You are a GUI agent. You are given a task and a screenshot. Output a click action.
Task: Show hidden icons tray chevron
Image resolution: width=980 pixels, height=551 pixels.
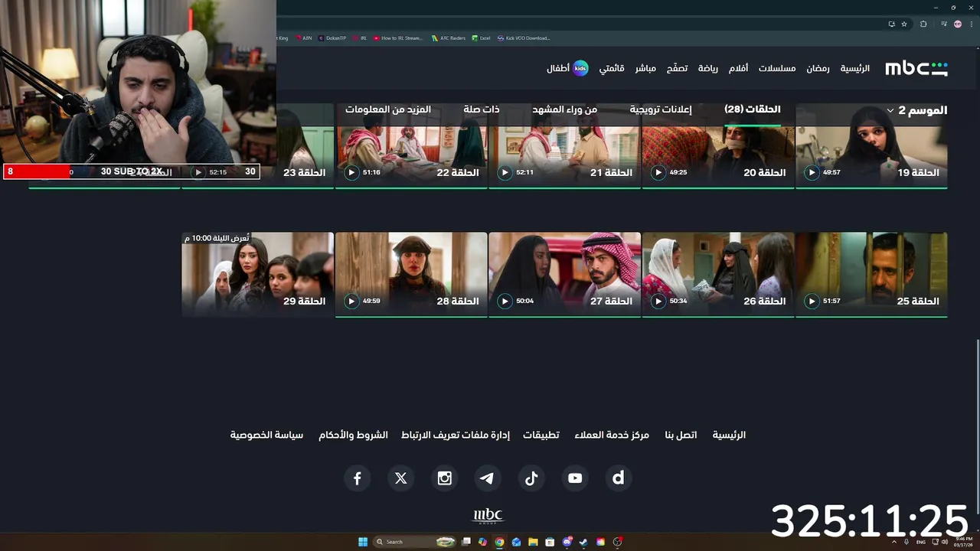pyautogui.click(x=893, y=542)
